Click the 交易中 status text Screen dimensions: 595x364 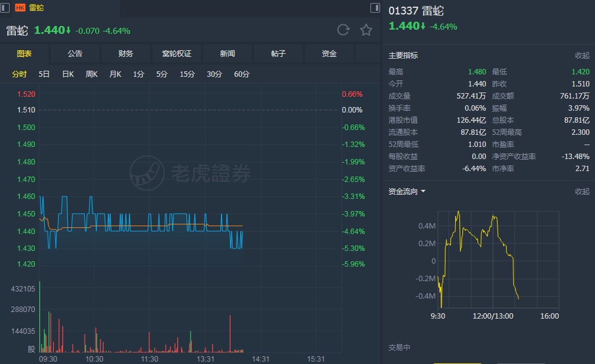(x=399, y=347)
